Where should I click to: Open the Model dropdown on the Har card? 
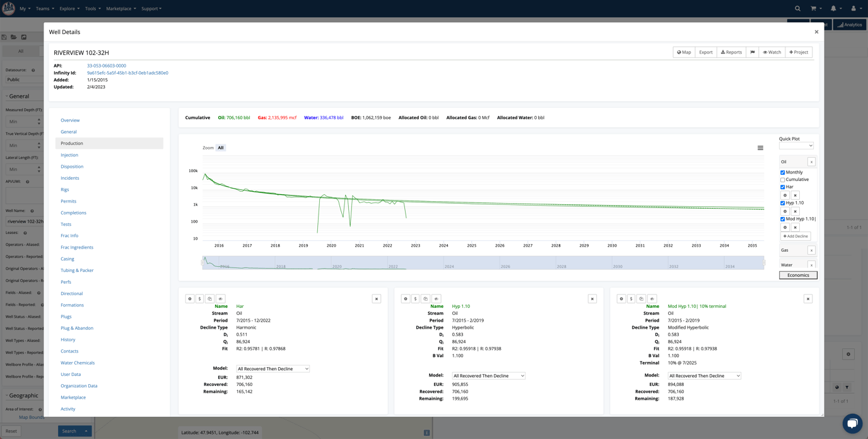pyautogui.click(x=273, y=368)
